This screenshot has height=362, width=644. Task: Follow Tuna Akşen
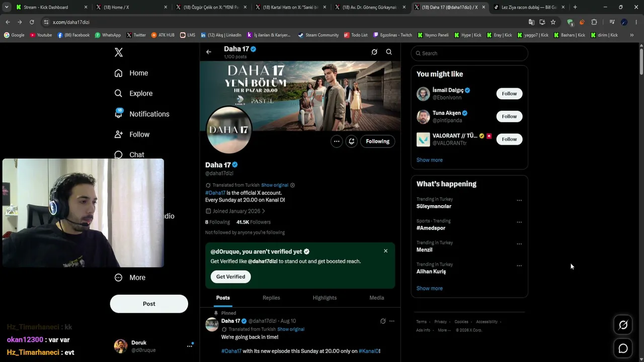[509, 116]
